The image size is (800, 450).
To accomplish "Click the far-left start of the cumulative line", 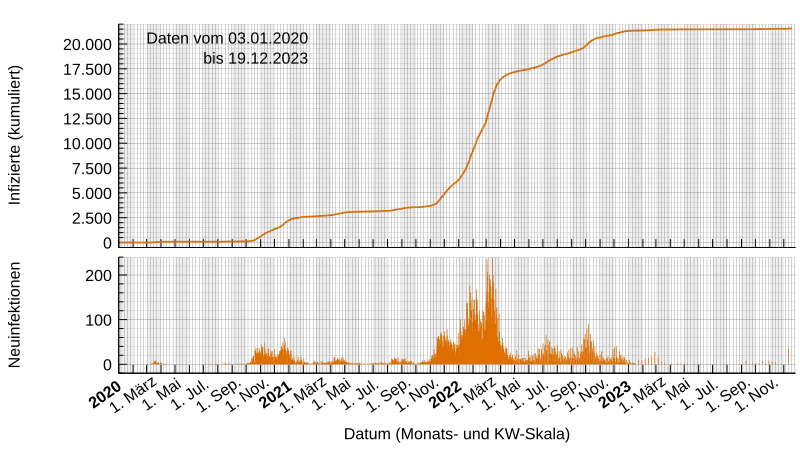I will (123, 242).
